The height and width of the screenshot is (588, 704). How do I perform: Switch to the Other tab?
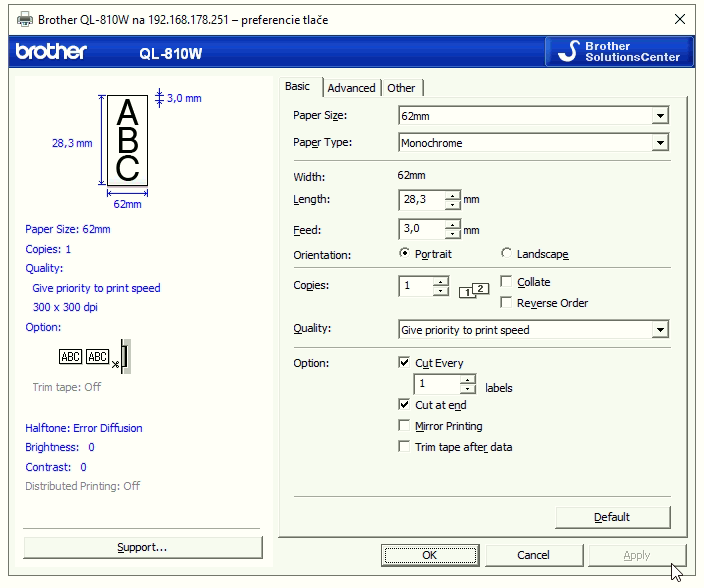[x=401, y=88]
